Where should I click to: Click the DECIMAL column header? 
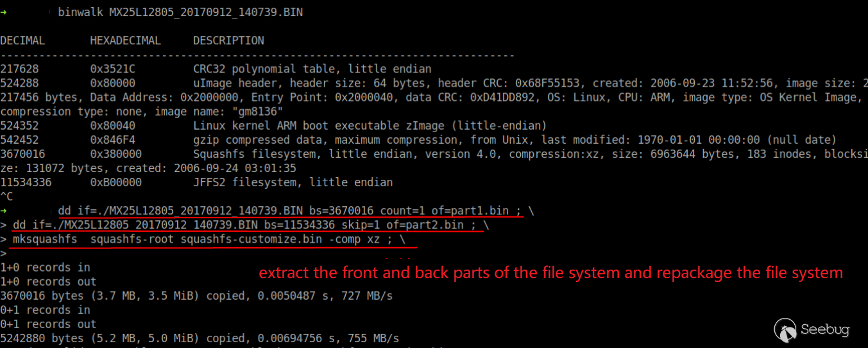pos(22,40)
